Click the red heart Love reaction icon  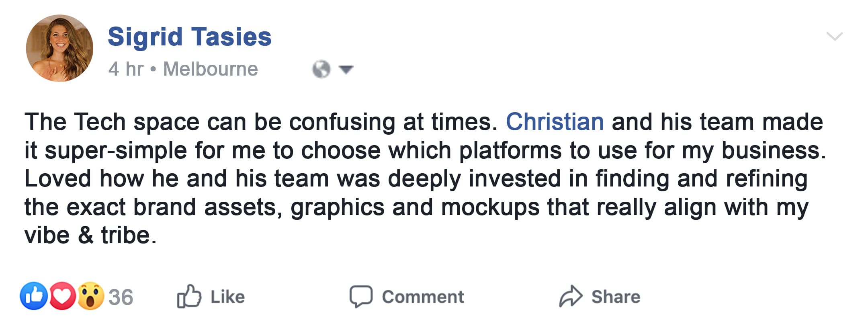(62, 296)
